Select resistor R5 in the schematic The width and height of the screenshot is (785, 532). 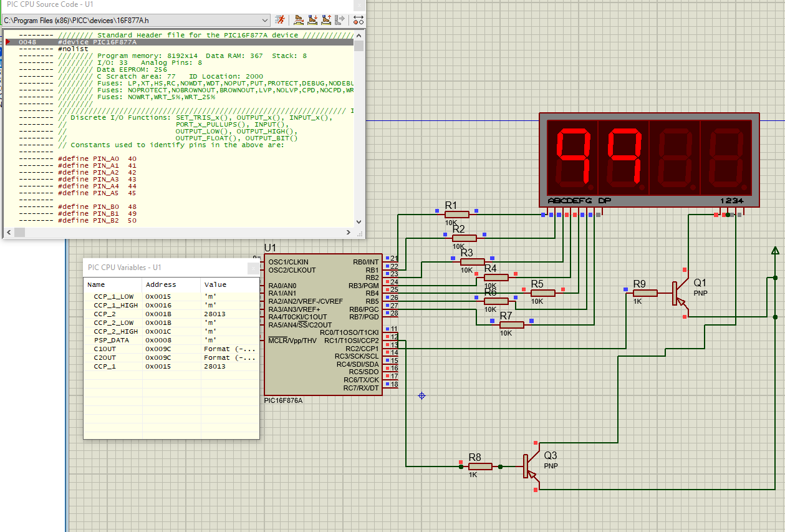(x=543, y=293)
